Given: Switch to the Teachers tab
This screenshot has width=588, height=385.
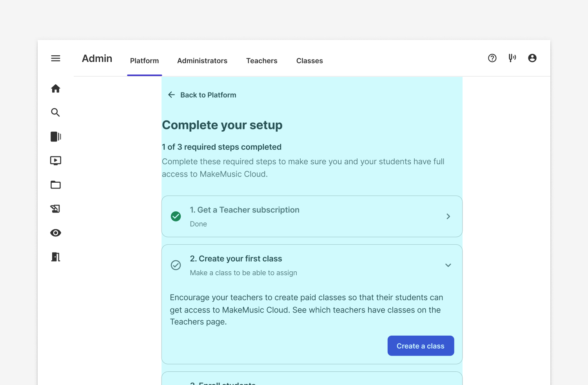Looking at the screenshot, I should pyautogui.click(x=261, y=61).
